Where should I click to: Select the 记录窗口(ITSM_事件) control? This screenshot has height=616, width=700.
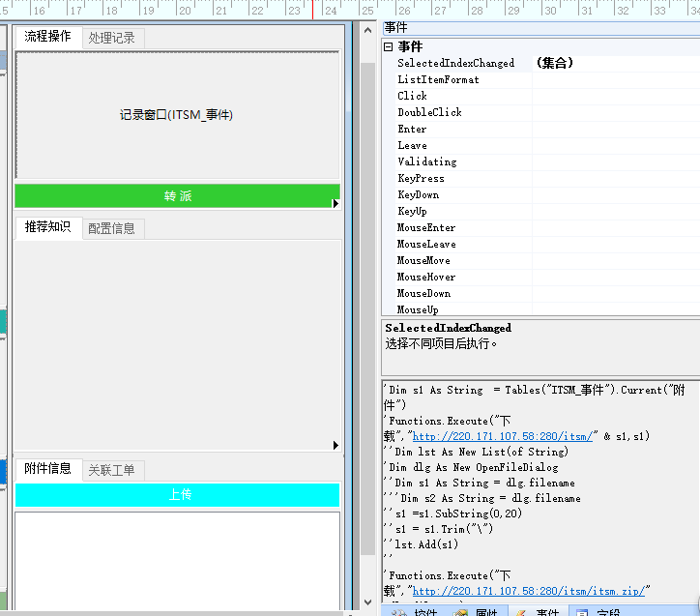click(177, 115)
